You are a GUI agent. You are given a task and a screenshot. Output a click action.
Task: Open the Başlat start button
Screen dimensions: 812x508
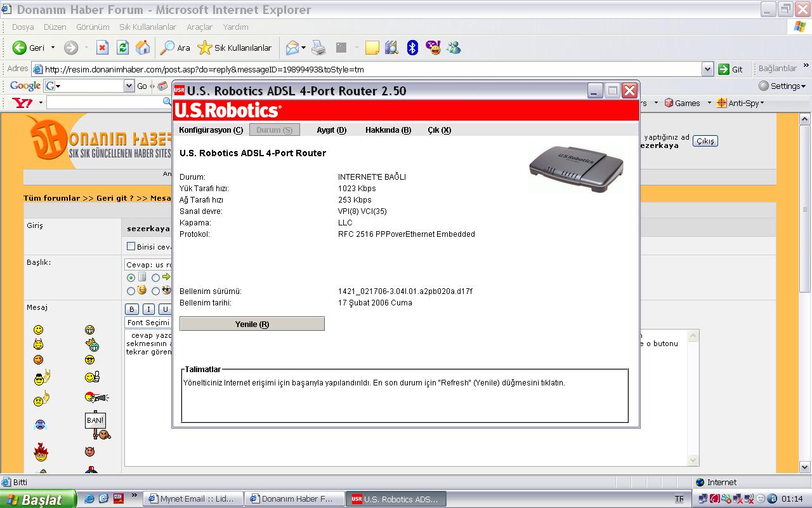tap(38, 499)
